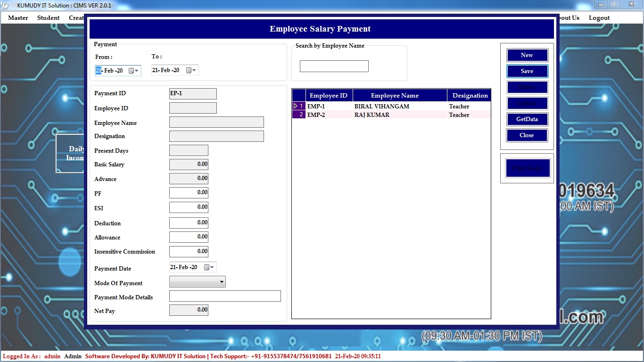Select employee row RAJ KUMAR
This screenshot has height=362, width=644.
(372, 115)
